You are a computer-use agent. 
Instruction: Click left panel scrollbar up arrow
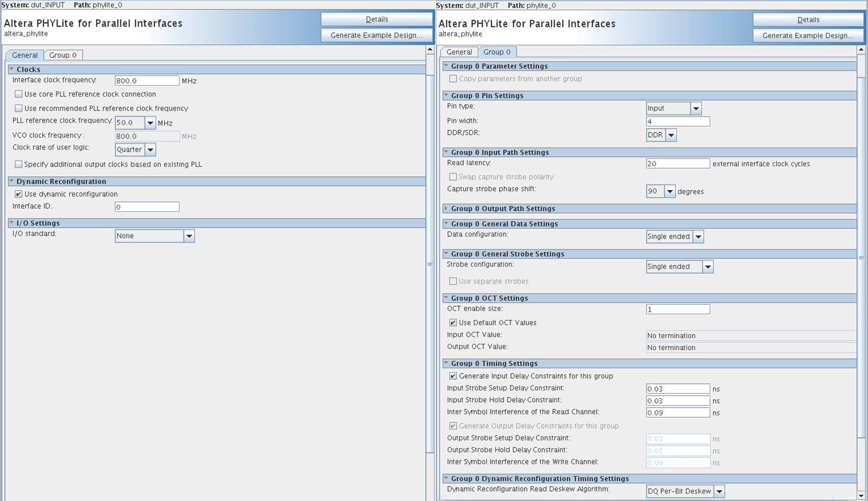[430, 49]
